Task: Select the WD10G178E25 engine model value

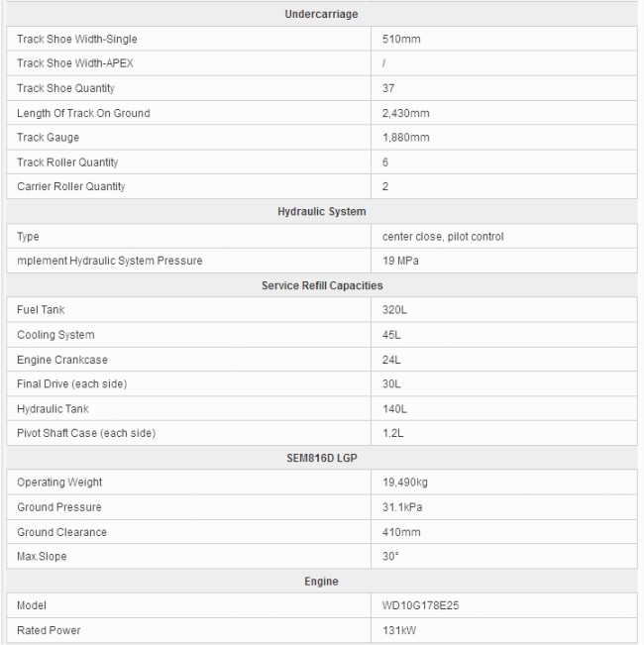Action: [x=420, y=605]
